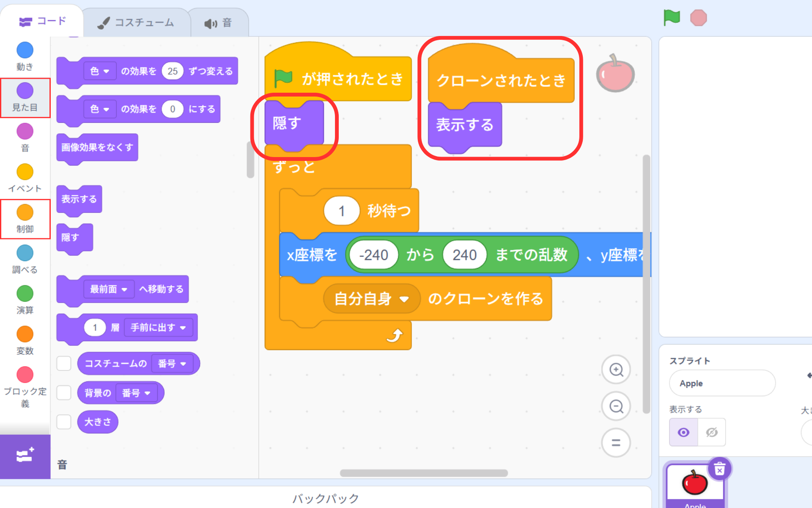Open the 自分自身 clone target dropdown
The height and width of the screenshot is (508, 812).
click(371, 299)
